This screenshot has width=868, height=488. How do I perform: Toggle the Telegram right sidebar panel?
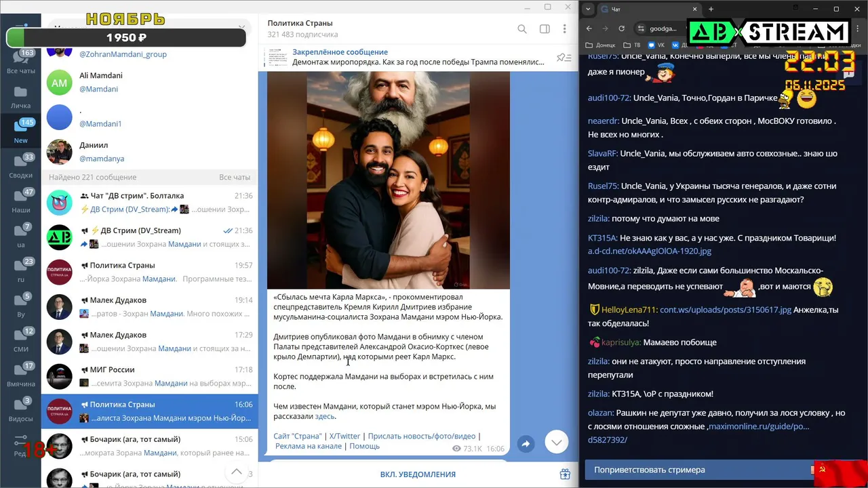pos(545,29)
